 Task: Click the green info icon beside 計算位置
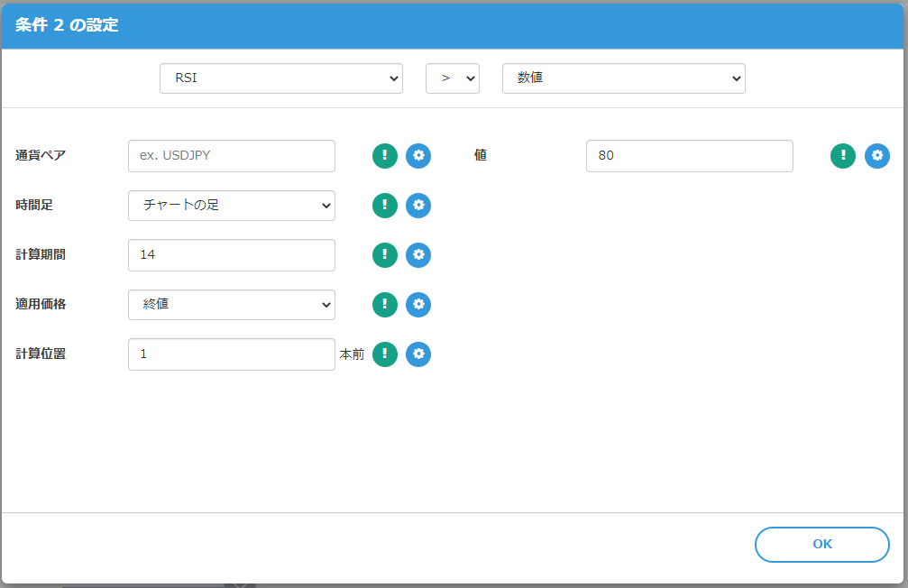(x=385, y=354)
